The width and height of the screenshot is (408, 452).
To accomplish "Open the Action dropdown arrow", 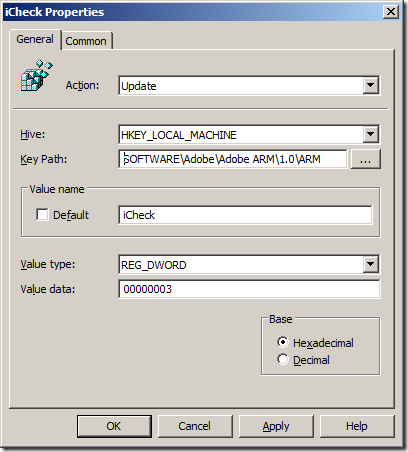I will tap(371, 85).
